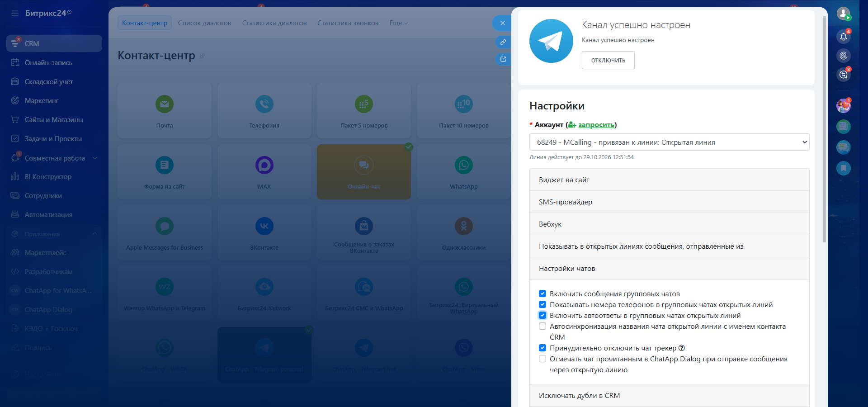Expand the SMS-провайдер section
This screenshot has width=868, height=407.
pos(669,202)
